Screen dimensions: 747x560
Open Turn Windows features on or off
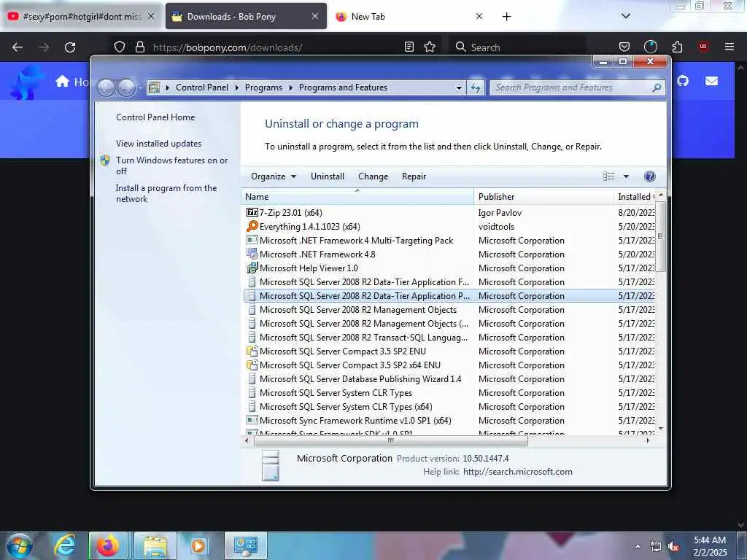[172, 166]
